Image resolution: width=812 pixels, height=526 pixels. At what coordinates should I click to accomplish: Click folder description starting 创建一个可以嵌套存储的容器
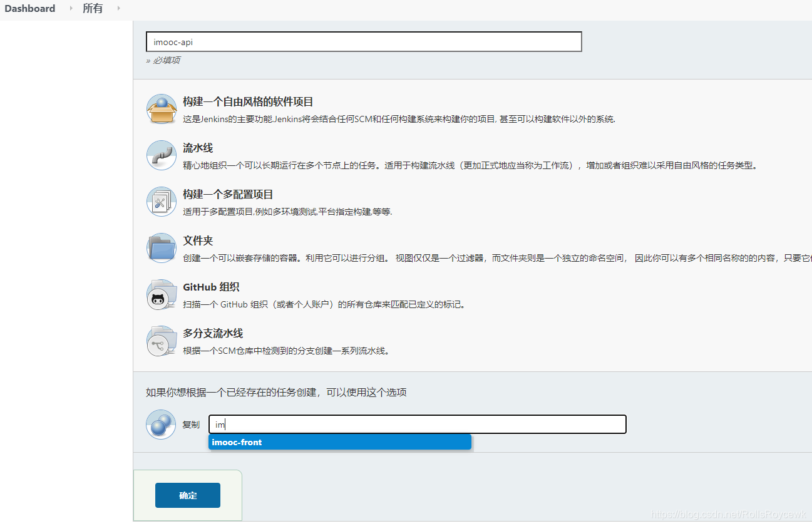point(497,258)
